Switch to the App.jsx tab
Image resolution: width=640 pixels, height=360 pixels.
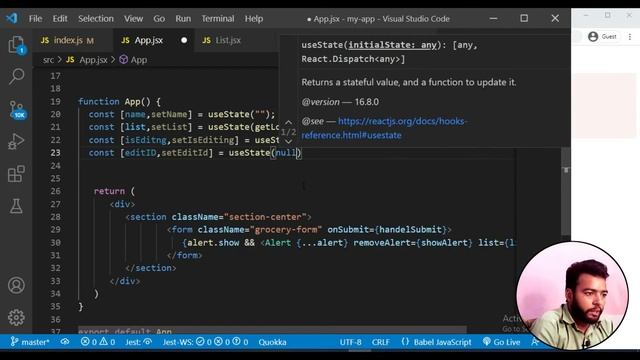pyautogui.click(x=153, y=40)
